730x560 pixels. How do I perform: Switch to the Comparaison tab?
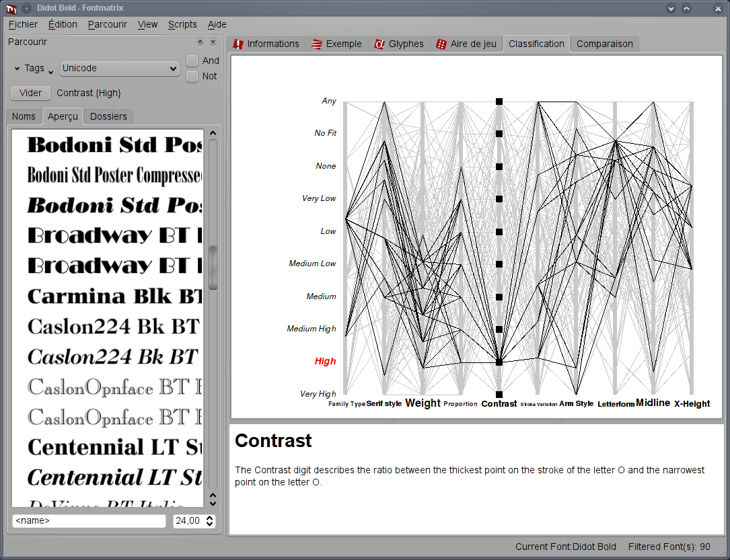pos(605,44)
